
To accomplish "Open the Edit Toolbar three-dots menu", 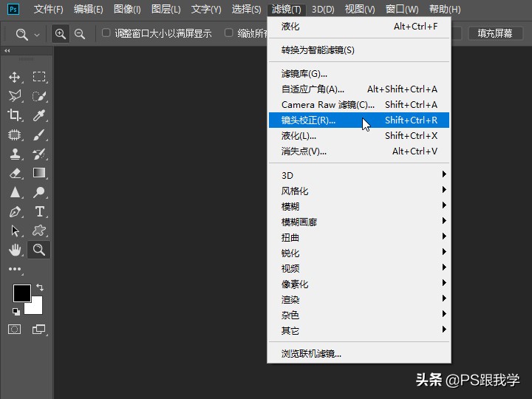I will point(15,269).
